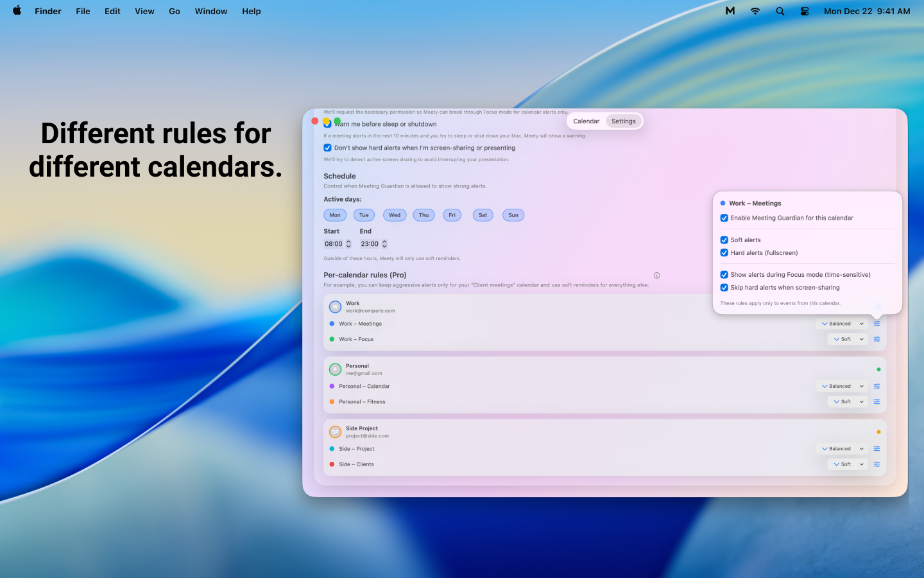924x578 pixels.
Task: Open rule settings sliders for Side – Project
Action: click(x=877, y=448)
